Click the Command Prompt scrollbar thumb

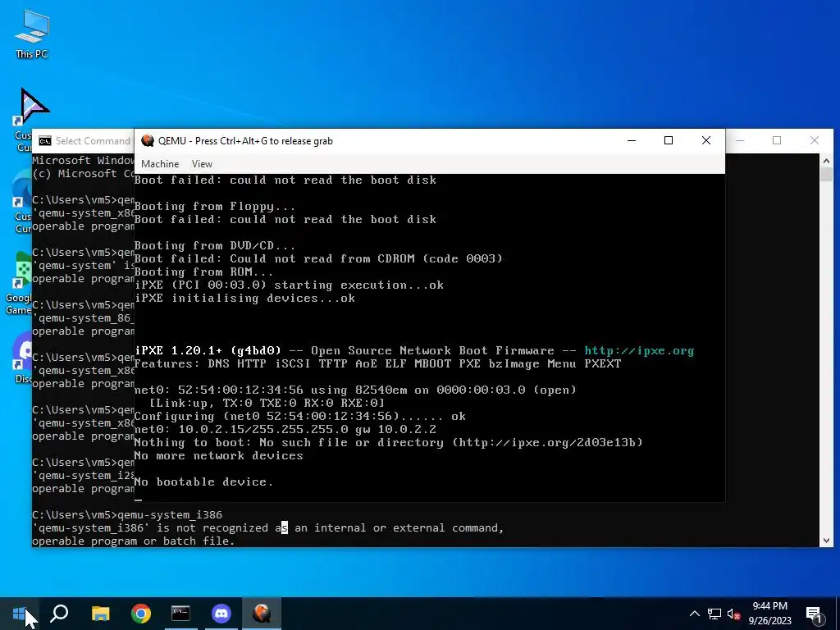(x=826, y=175)
